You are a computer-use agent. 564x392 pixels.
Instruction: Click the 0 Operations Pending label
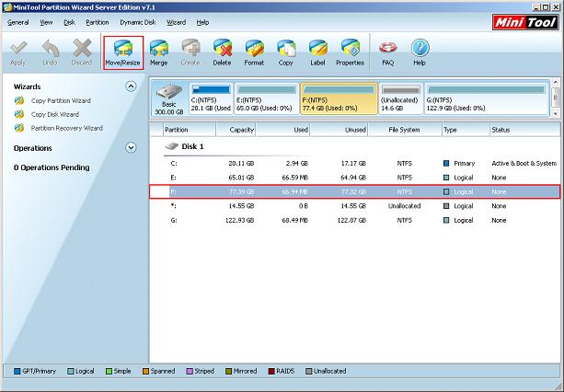(x=52, y=167)
